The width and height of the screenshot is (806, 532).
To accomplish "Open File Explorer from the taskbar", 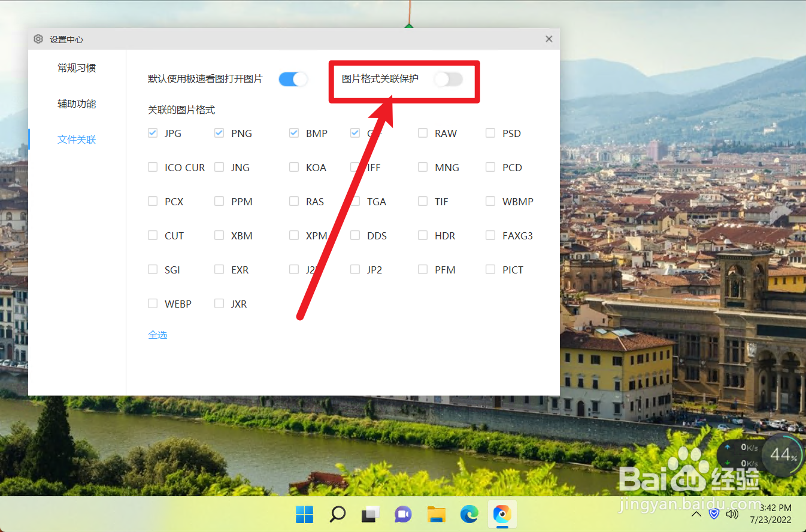I will (437, 514).
